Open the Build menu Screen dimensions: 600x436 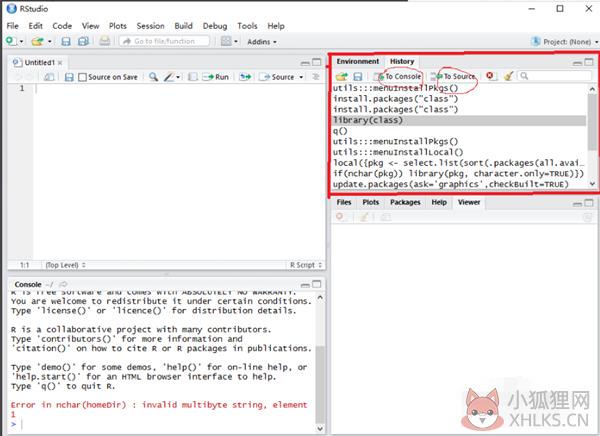183,26
